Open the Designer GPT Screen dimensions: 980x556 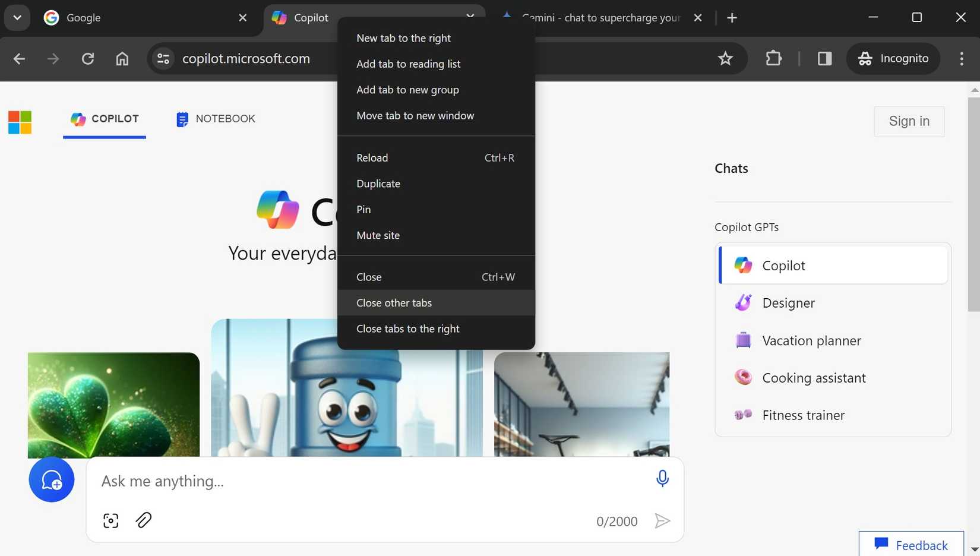789,302
